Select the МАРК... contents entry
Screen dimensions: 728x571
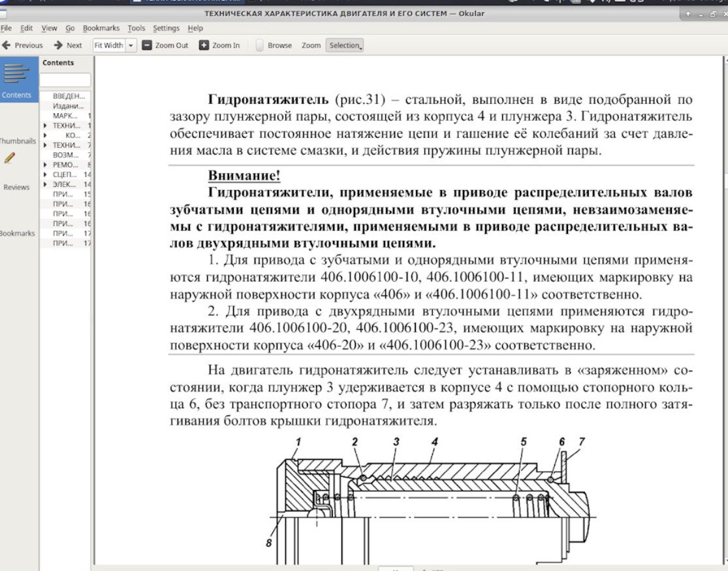65,116
